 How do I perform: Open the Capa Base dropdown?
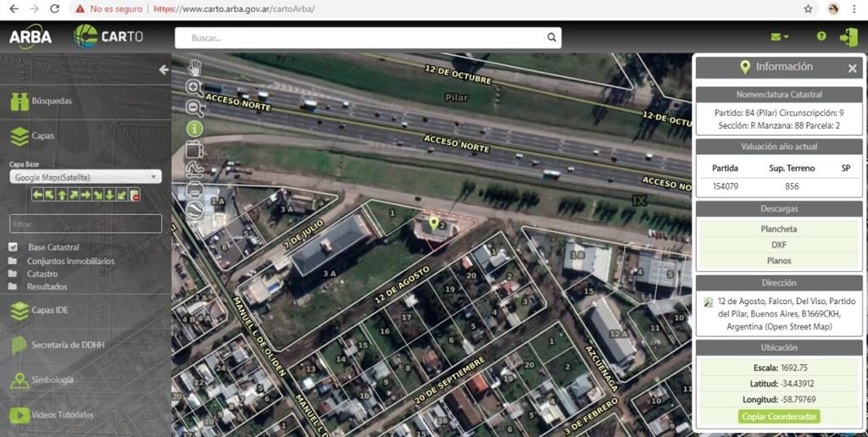85,177
